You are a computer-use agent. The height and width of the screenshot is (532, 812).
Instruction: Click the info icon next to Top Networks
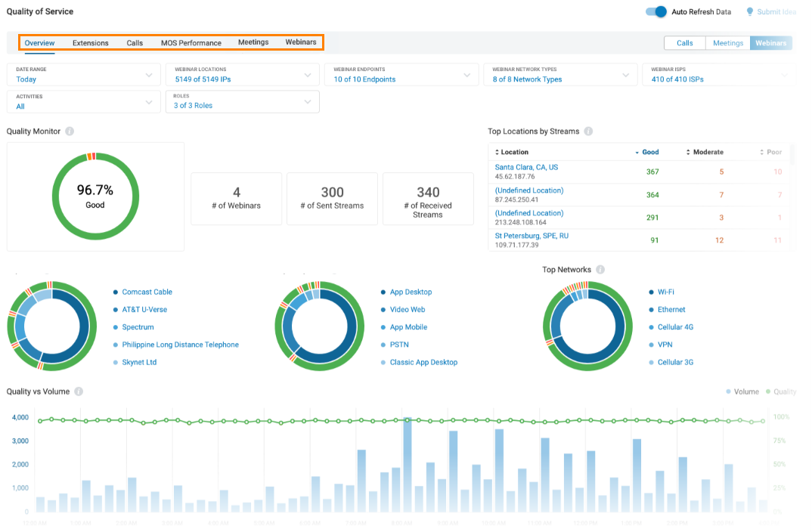coord(600,269)
